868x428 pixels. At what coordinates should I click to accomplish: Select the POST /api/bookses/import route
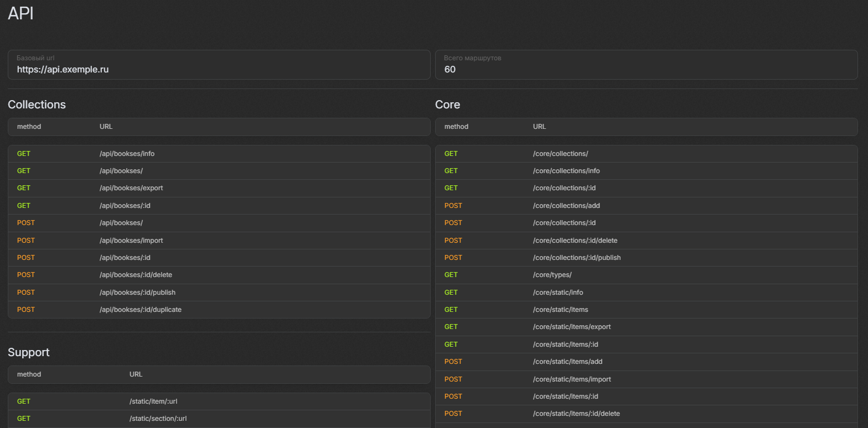click(219, 241)
